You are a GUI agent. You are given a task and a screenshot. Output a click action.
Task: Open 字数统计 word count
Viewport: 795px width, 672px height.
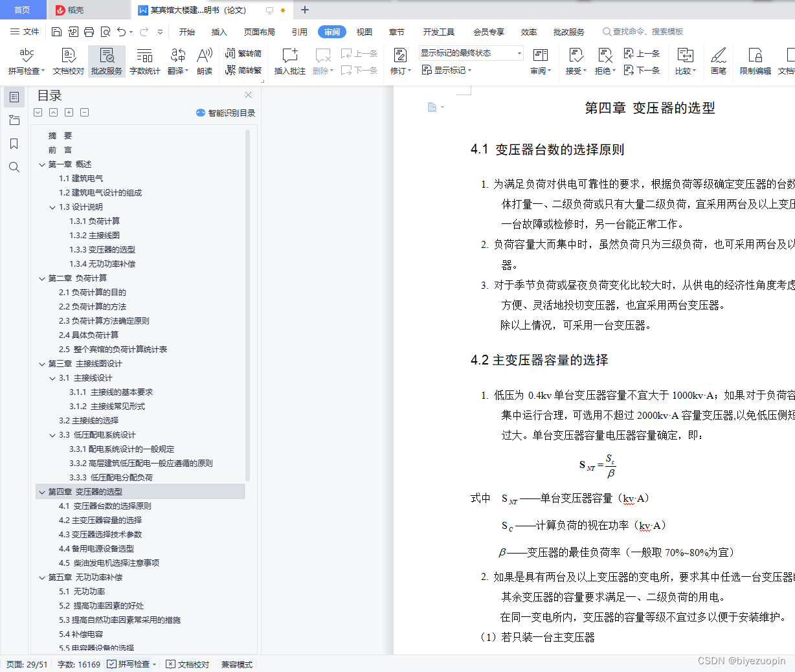pyautogui.click(x=144, y=62)
